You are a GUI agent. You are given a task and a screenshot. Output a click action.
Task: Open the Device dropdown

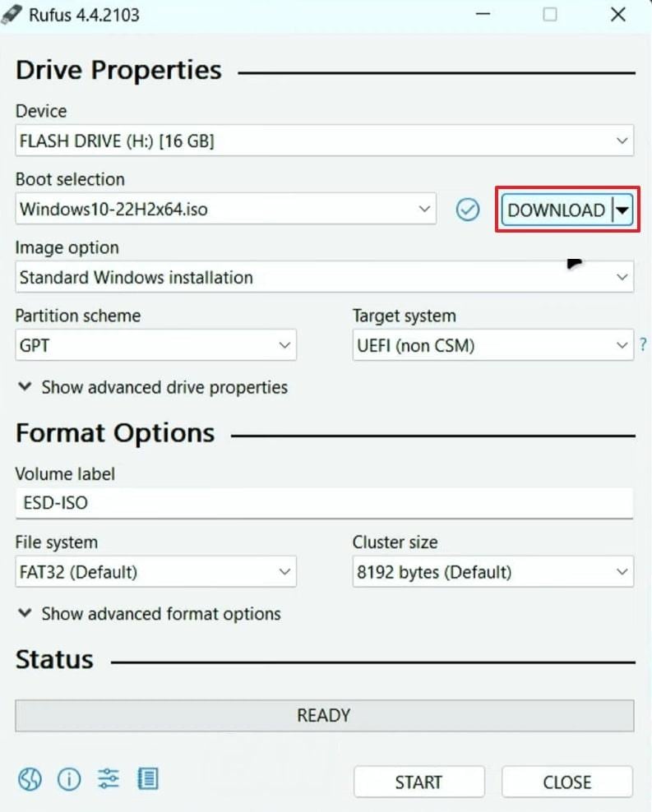pos(324,141)
